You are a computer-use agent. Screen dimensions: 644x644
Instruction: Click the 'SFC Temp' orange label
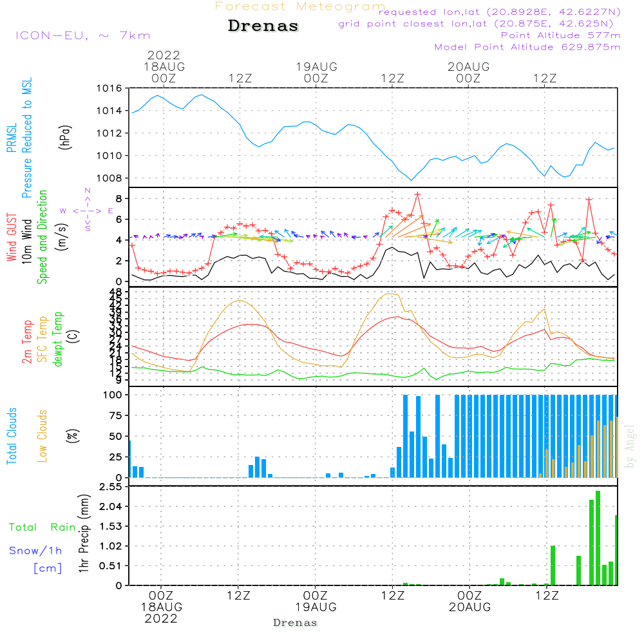(x=43, y=339)
